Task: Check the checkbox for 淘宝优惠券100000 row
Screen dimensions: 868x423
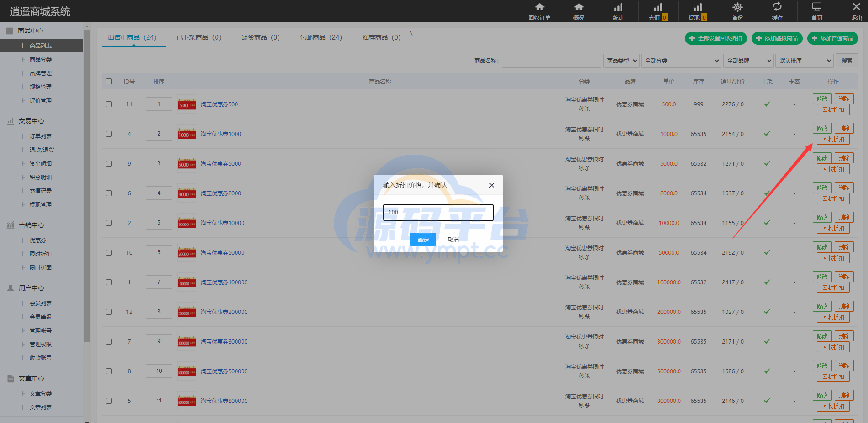Action: pyautogui.click(x=109, y=282)
